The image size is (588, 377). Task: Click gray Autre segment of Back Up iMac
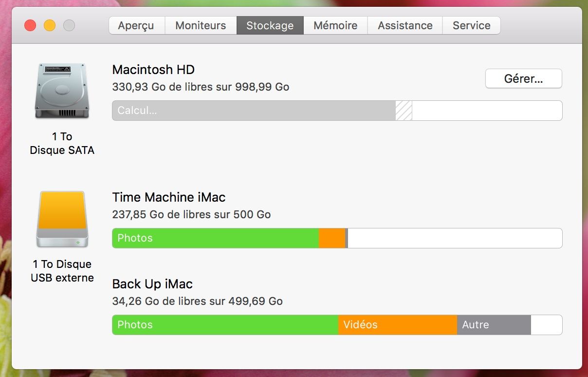pyautogui.click(x=494, y=325)
